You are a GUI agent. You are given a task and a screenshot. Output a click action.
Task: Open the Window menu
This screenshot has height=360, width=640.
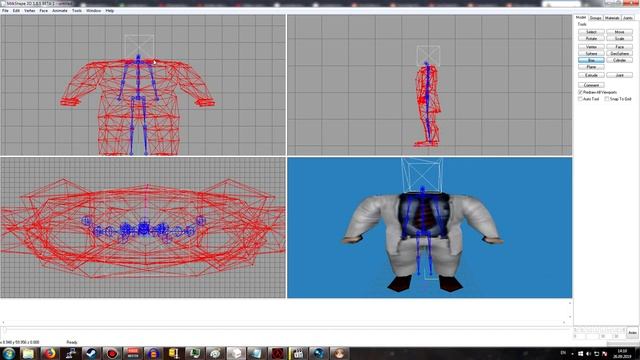[93, 11]
